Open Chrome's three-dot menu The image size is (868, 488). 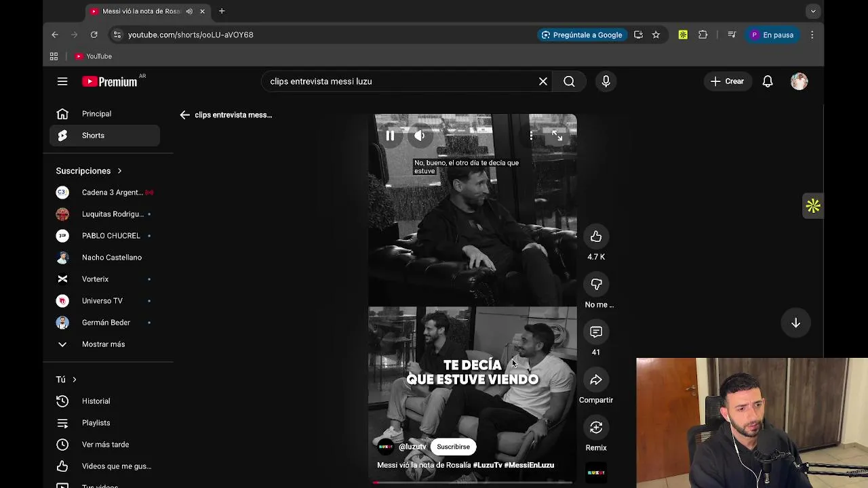pos(812,35)
